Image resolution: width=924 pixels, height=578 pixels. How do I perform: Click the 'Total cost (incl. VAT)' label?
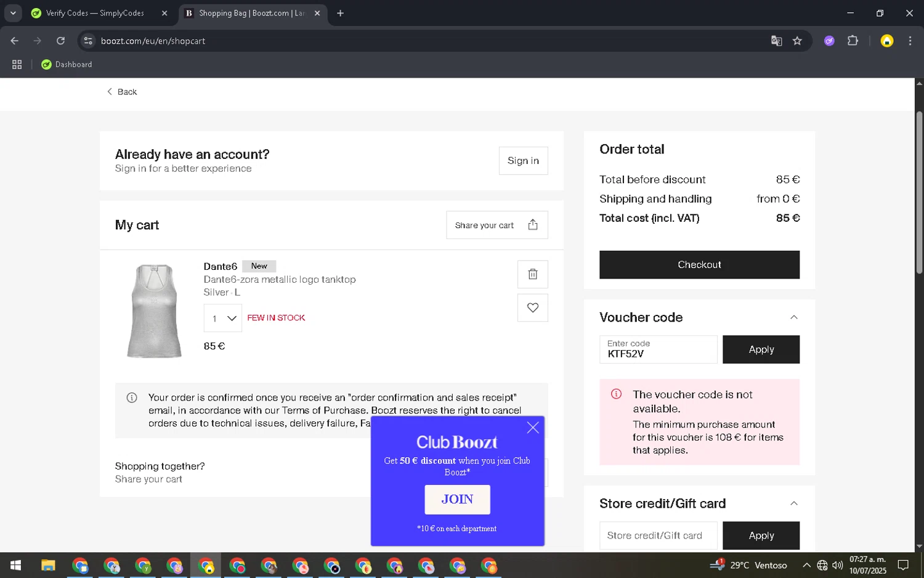tap(649, 218)
